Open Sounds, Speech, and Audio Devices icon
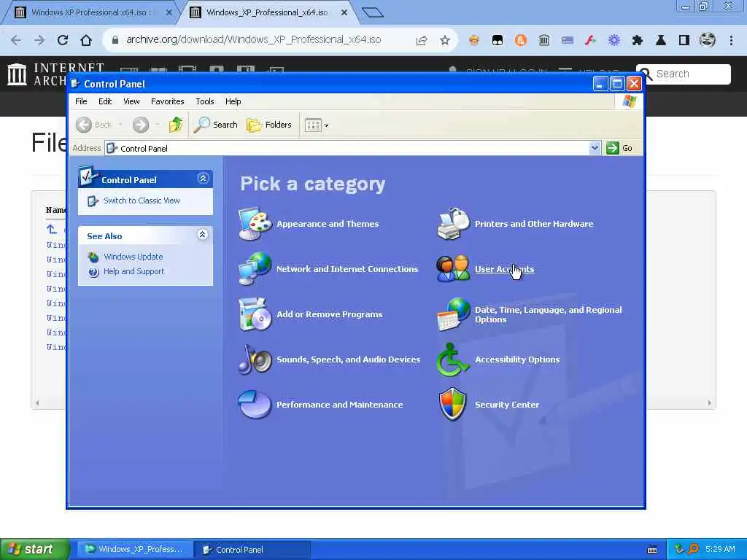Image resolution: width=747 pixels, height=560 pixels. (255, 359)
